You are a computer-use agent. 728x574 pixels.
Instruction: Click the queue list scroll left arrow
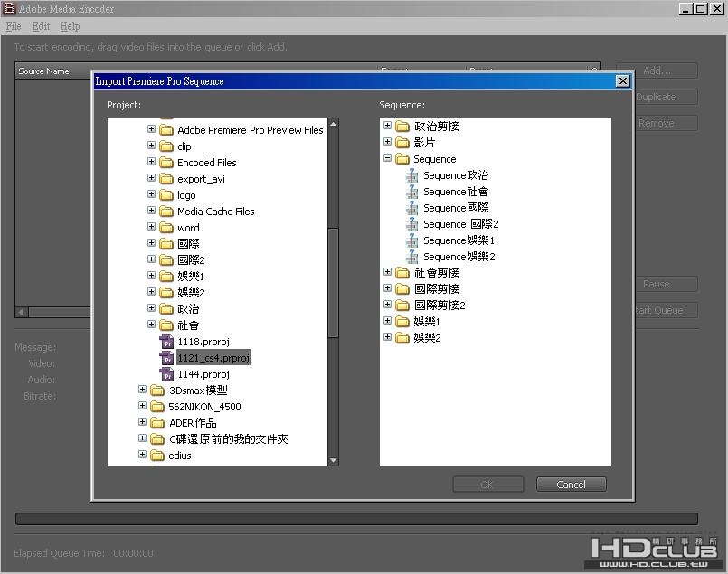pos(22,312)
